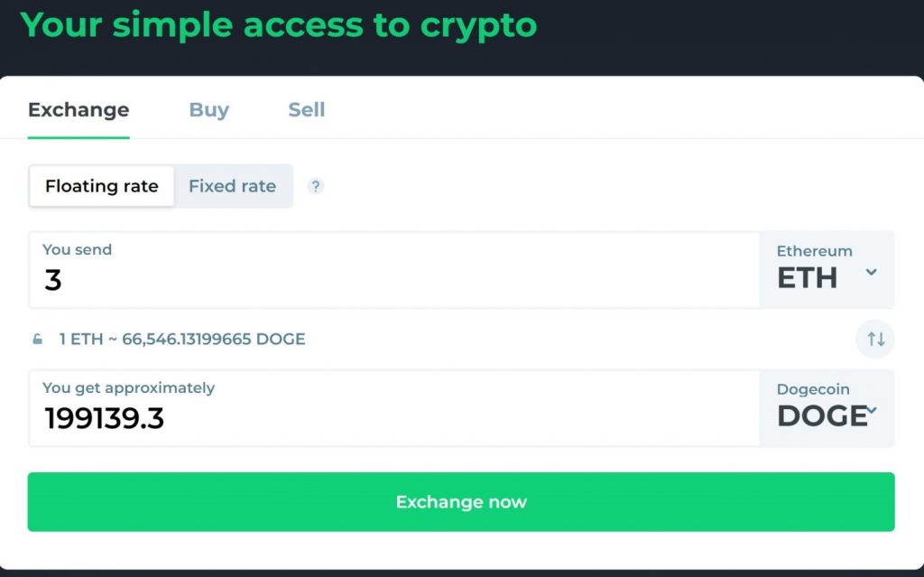
Task: Open the Ethereum ETH currency selector
Action: pyautogui.click(x=827, y=270)
